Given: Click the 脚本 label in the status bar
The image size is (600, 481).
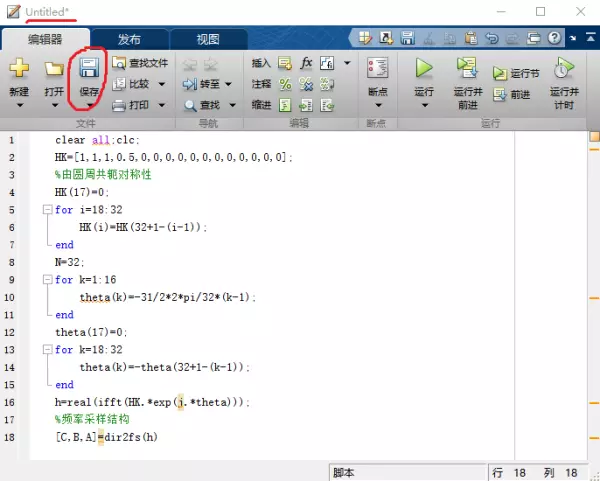Looking at the screenshot, I should click(343, 473).
